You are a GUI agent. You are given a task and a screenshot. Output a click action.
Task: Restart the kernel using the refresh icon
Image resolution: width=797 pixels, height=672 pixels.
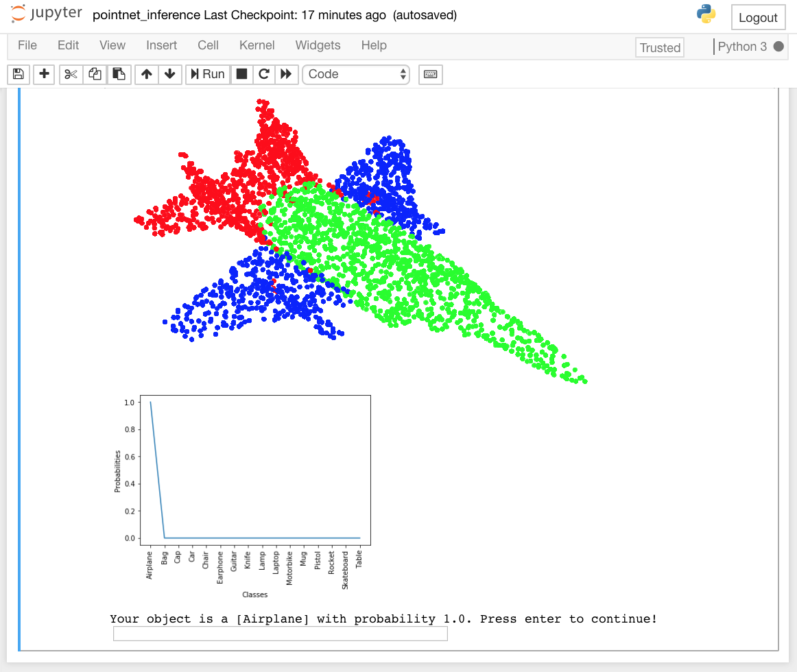coord(264,74)
